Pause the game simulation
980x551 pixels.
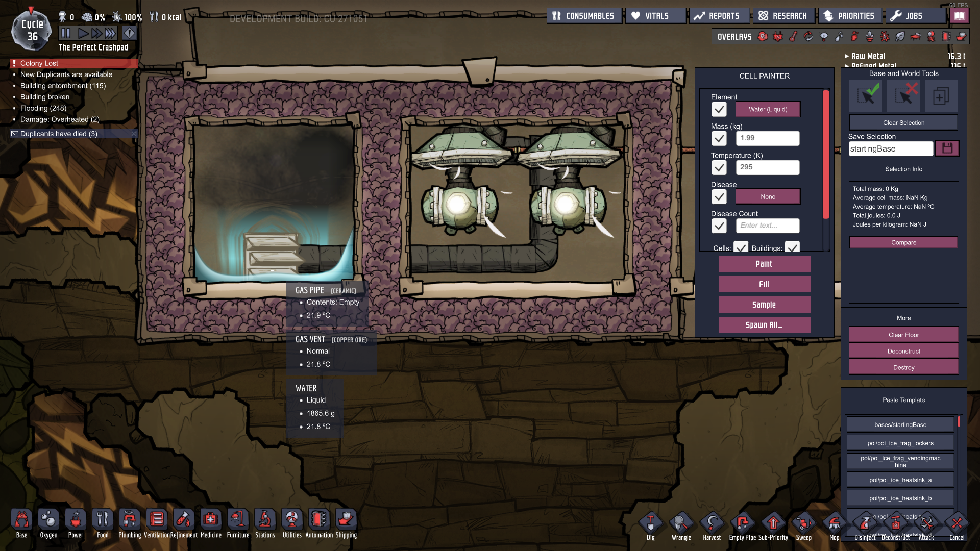coord(66,34)
